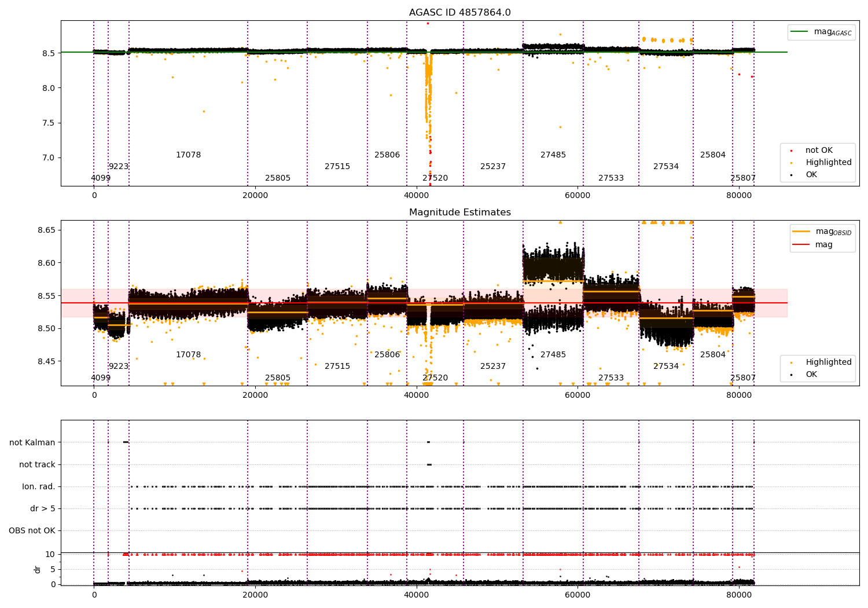Click the 'not track' axis label
868x608 pixels.
tap(37, 465)
